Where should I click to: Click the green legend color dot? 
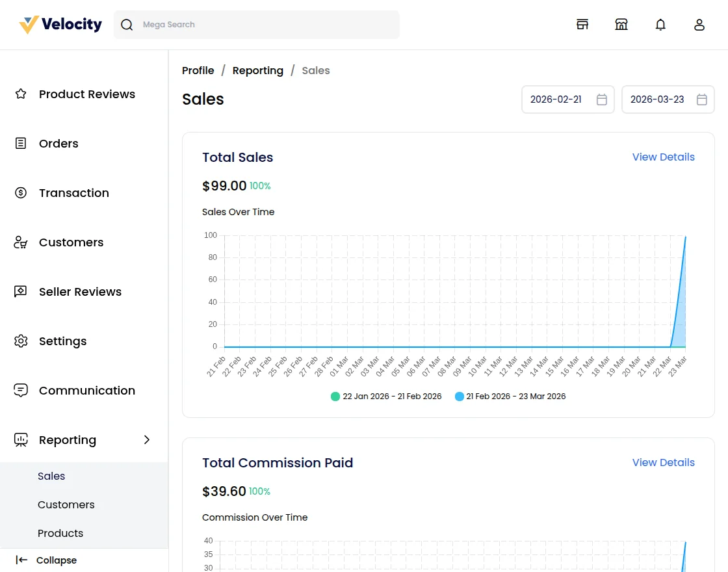click(x=335, y=396)
